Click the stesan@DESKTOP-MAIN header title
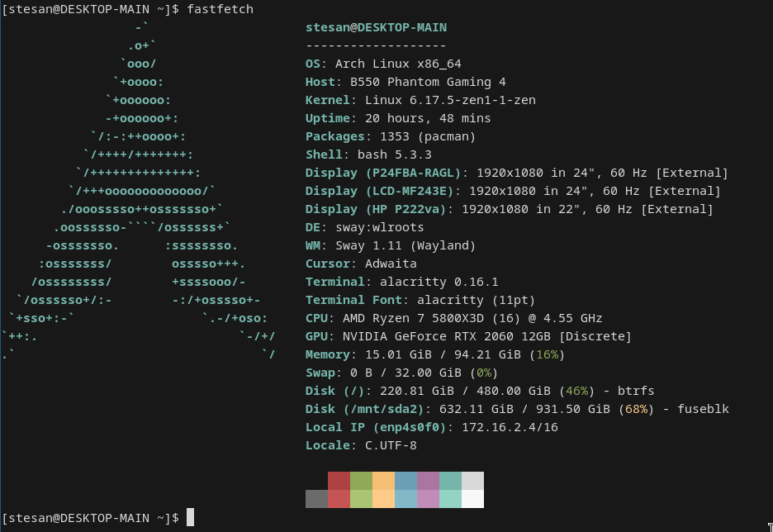The width and height of the screenshot is (773, 532). pos(376,27)
